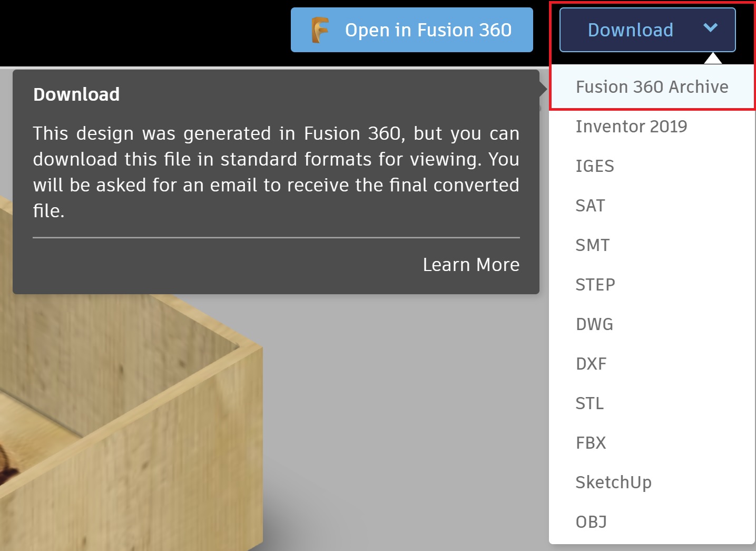Viewport: 756px width, 551px height.
Task: Click the tooltip text starting 'This design was generated'
Action: click(x=276, y=172)
